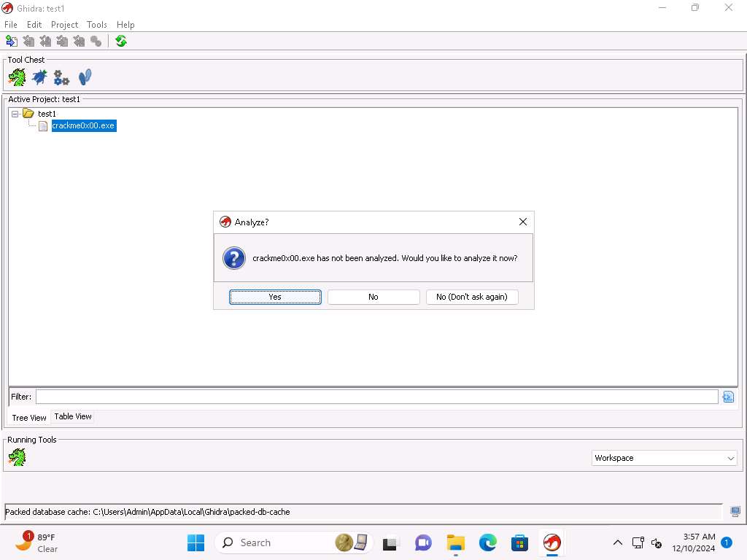Open filter options icon beside Filter field

(727, 397)
